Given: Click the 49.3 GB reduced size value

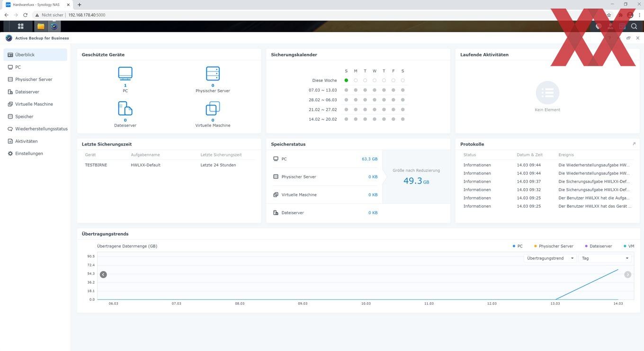Looking at the screenshot, I should coord(416,181).
